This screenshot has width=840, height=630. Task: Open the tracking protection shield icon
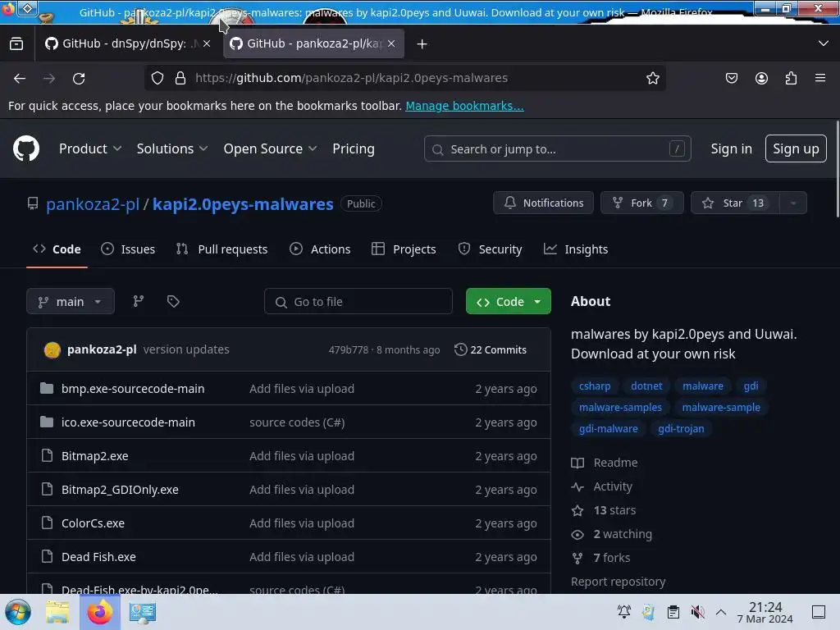coord(157,78)
